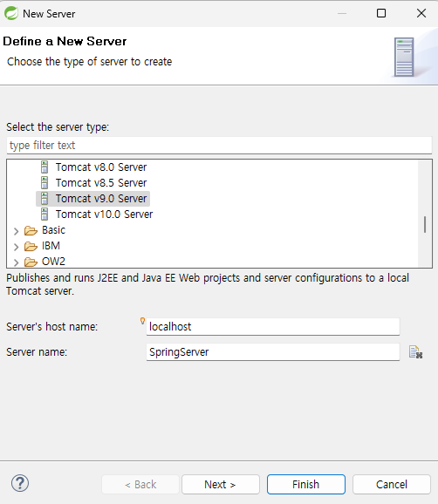Viewport: 438px width, 504px height.
Task: Close the New Server window
Action: pyautogui.click(x=421, y=13)
